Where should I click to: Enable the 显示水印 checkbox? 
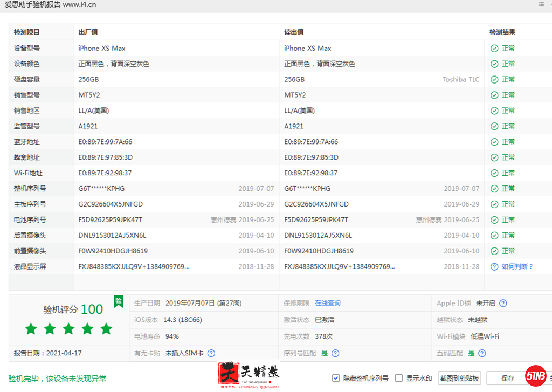pyautogui.click(x=399, y=378)
